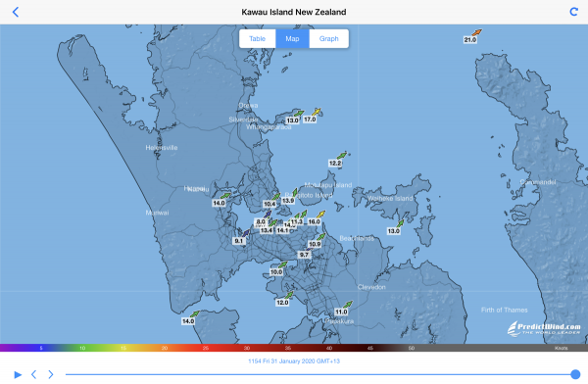Step to the next time frame
Image resolution: width=588 pixels, height=384 pixels.
click(x=51, y=374)
